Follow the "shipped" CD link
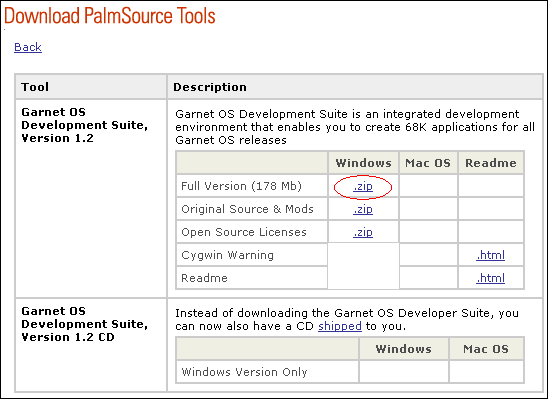 [340, 326]
